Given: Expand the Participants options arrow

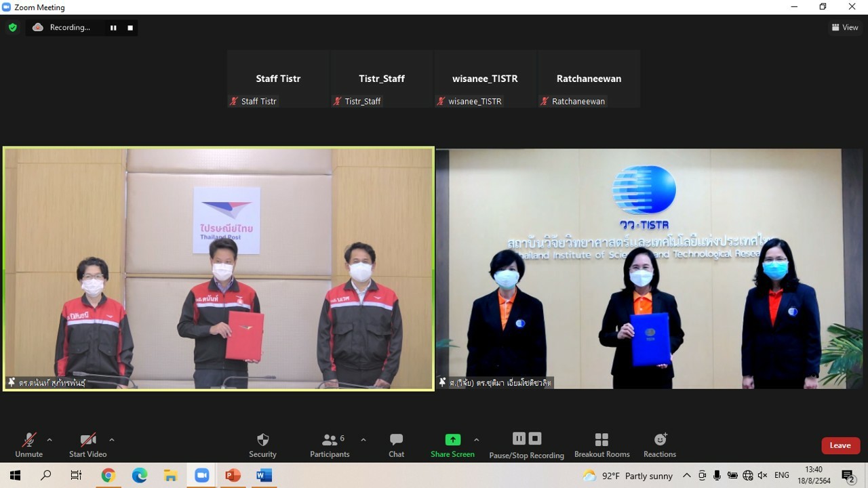Looking at the screenshot, I should pyautogui.click(x=363, y=440).
